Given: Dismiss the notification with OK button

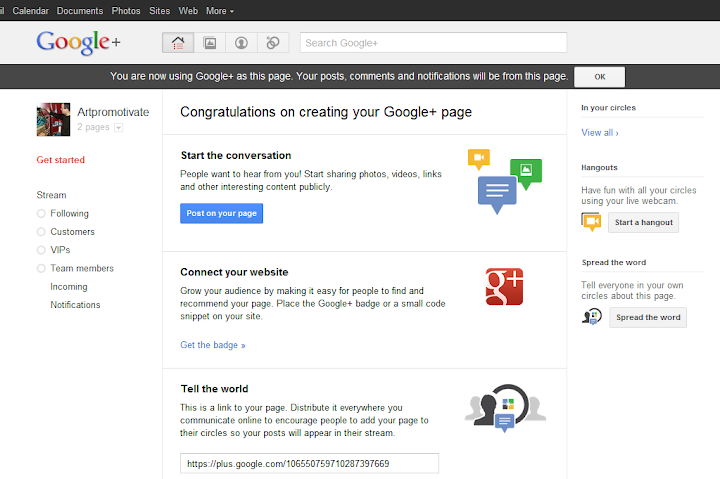Looking at the screenshot, I should click(600, 77).
